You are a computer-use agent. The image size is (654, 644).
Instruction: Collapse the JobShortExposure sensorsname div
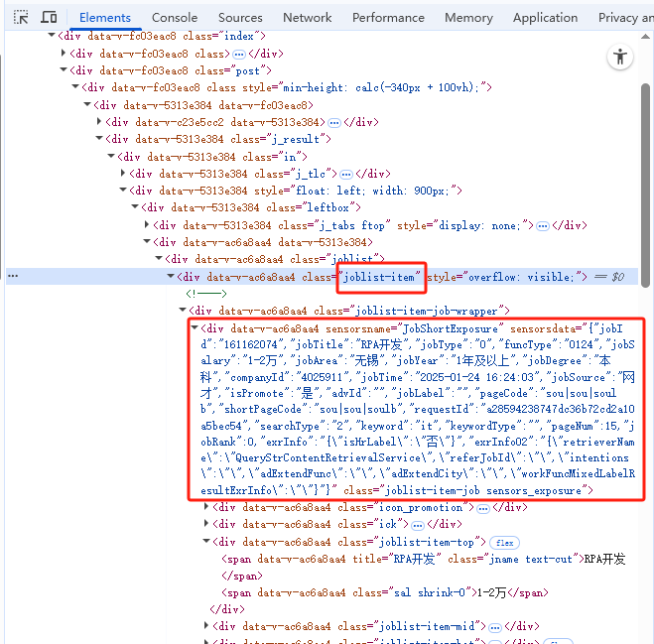pyautogui.click(x=195, y=327)
